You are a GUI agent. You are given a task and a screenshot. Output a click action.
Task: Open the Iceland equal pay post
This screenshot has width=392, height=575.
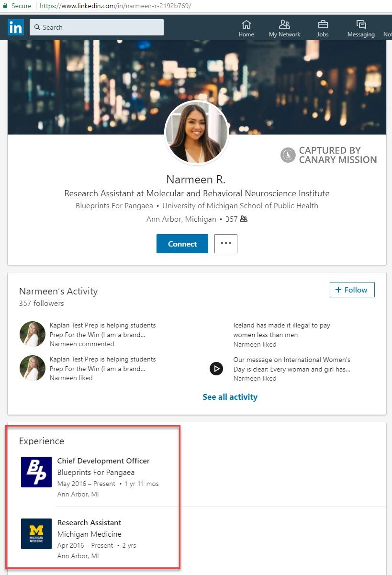pos(281,330)
